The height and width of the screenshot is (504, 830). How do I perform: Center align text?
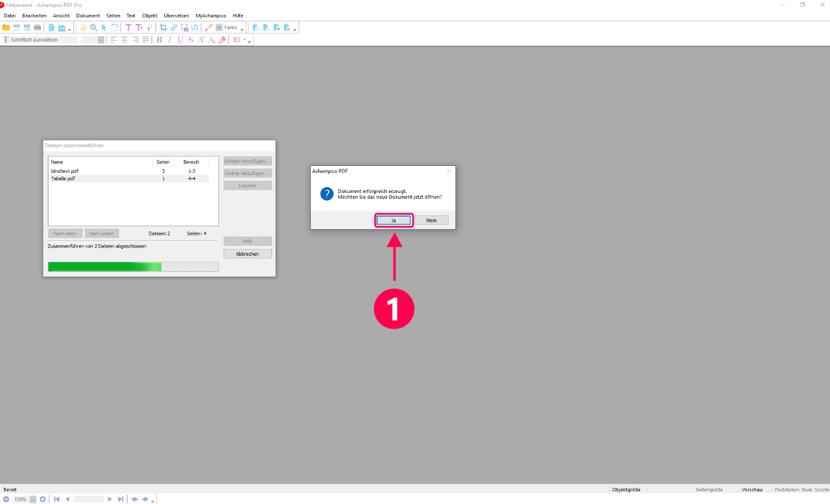click(x=124, y=40)
